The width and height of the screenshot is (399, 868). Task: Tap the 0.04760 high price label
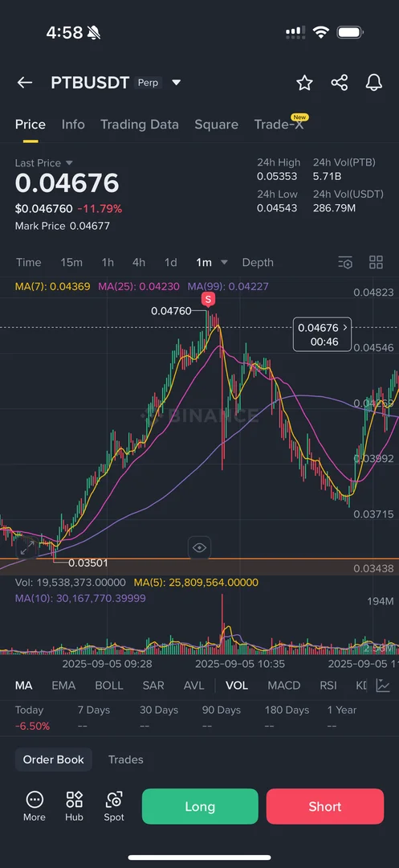[x=171, y=311]
